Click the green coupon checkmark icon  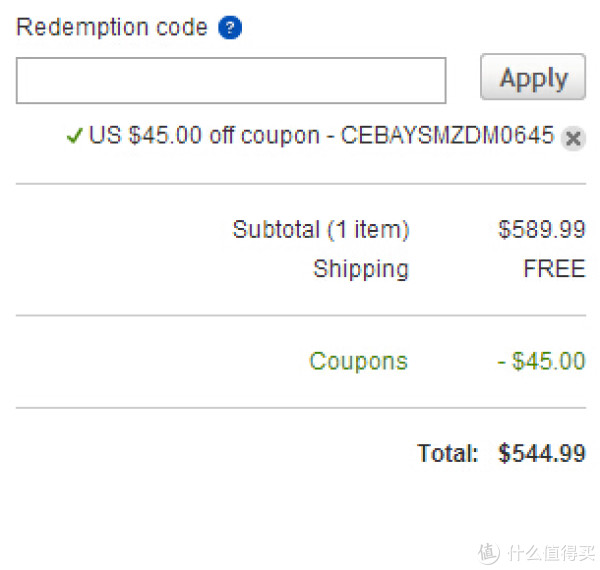(74, 135)
